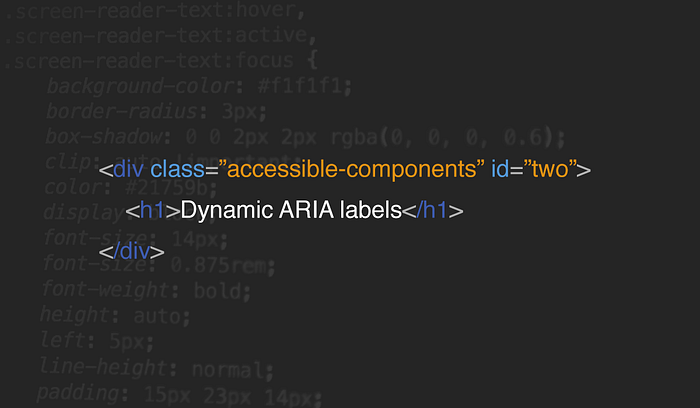Click the Dynamic ARIA labels heading text
700x408 pixels.
coord(291,210)
